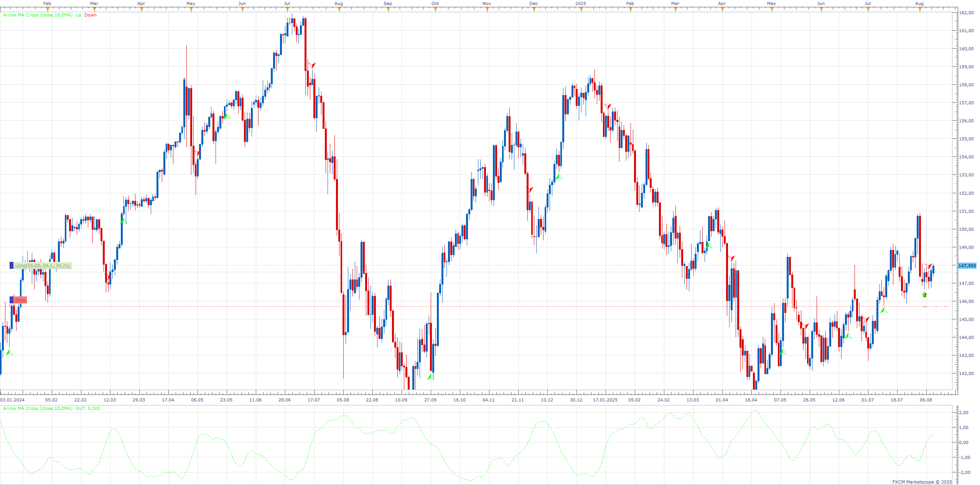
Task: Select green up arrow near 03.01.2024
Action: (9, 352)
